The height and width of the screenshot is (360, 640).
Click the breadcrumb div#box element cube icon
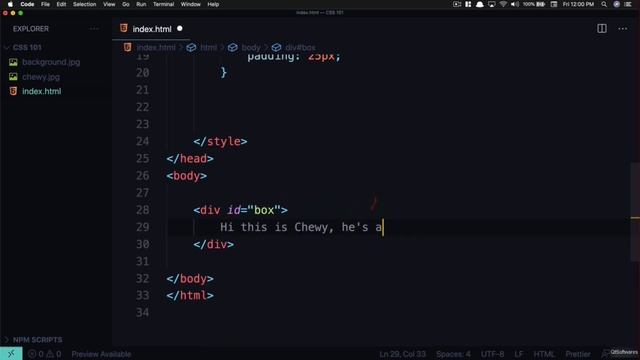(x=276, y=47)
